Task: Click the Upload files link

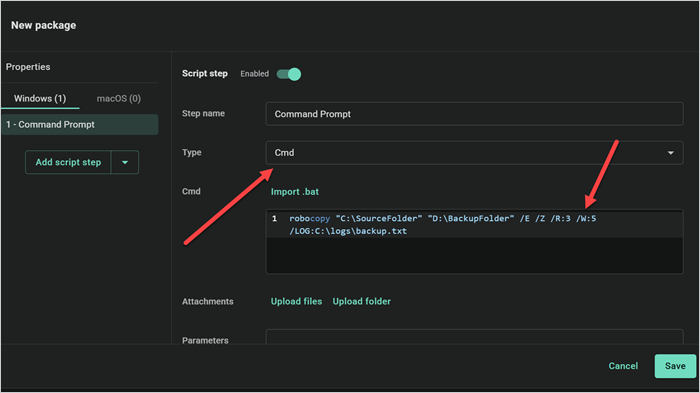Action: point(296,301)
